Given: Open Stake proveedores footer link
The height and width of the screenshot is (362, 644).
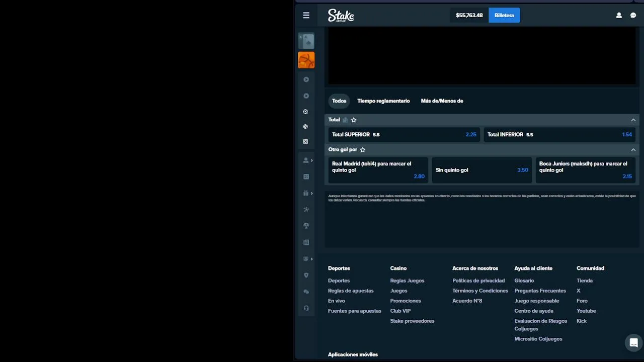Looking at the screenshot, I should [412, 321].
